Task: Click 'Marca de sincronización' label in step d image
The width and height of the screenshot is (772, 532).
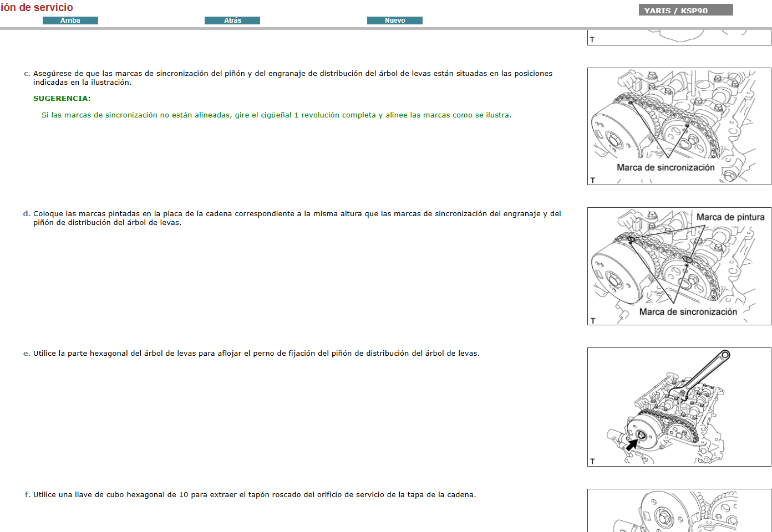Action: point(688,312)
